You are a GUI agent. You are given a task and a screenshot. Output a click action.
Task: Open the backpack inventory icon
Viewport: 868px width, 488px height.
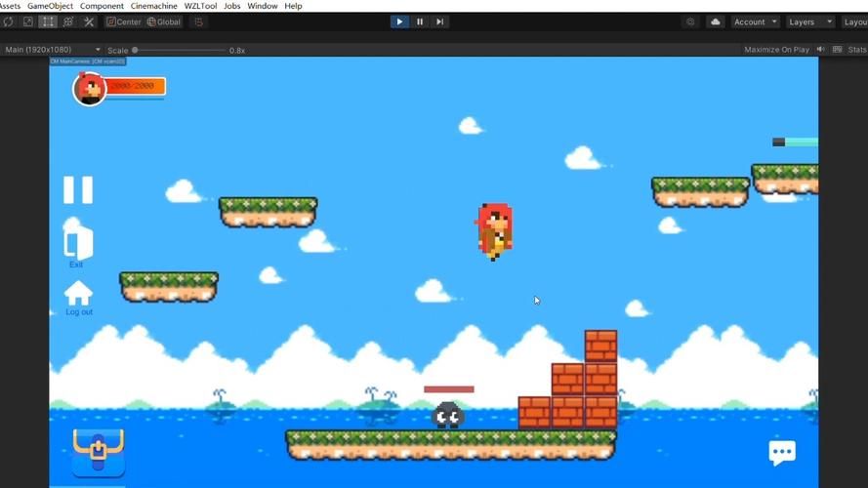(x=99, y=452)
